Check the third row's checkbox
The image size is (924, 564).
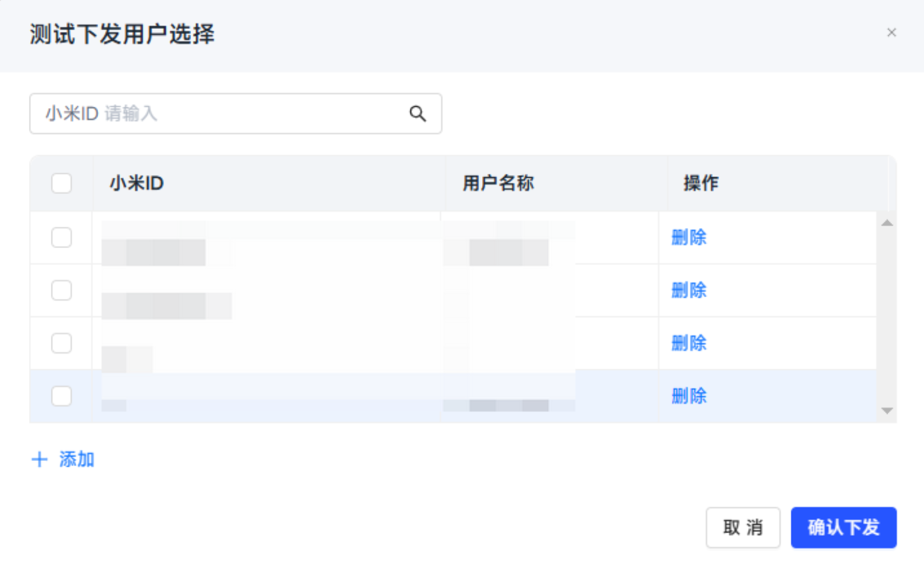click(x=62, y=343)
